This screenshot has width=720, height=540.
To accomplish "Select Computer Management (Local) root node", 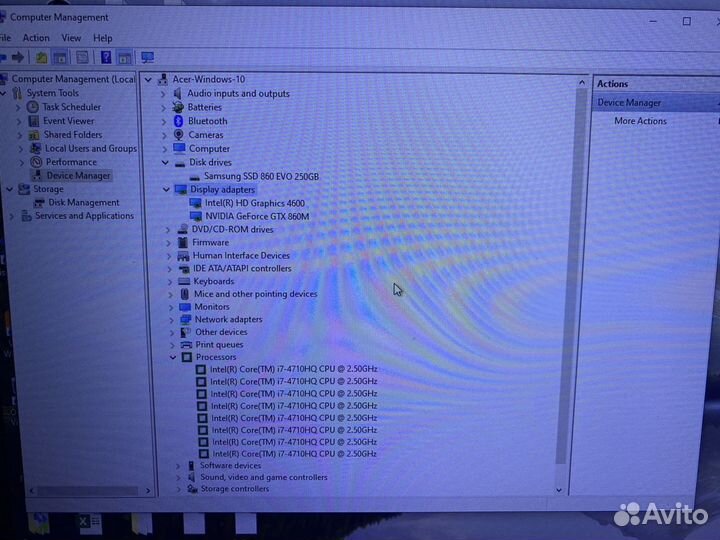I will pyautogui.click(x=73, y=79).
